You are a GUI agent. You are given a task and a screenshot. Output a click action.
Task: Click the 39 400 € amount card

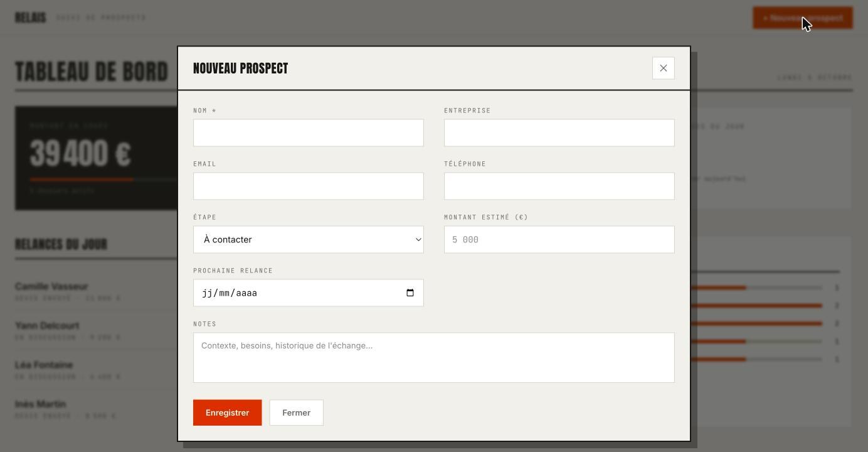[x=97, y=158]
